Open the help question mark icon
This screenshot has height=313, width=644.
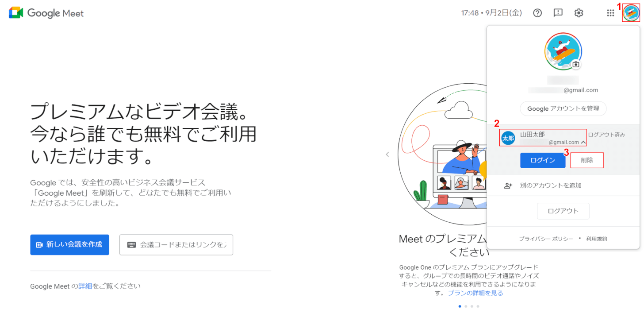click(x=537, y=13)
